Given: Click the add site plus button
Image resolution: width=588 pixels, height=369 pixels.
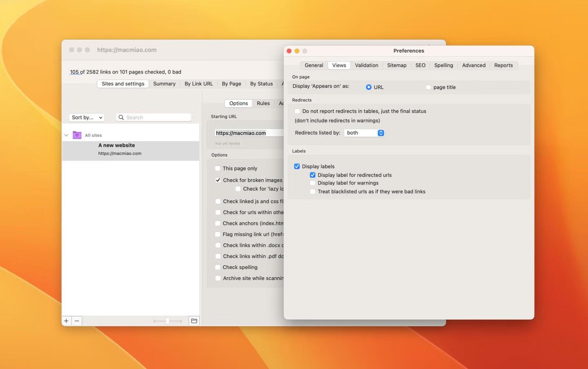Looking at the screenshot, I should [x=66, y=321].
